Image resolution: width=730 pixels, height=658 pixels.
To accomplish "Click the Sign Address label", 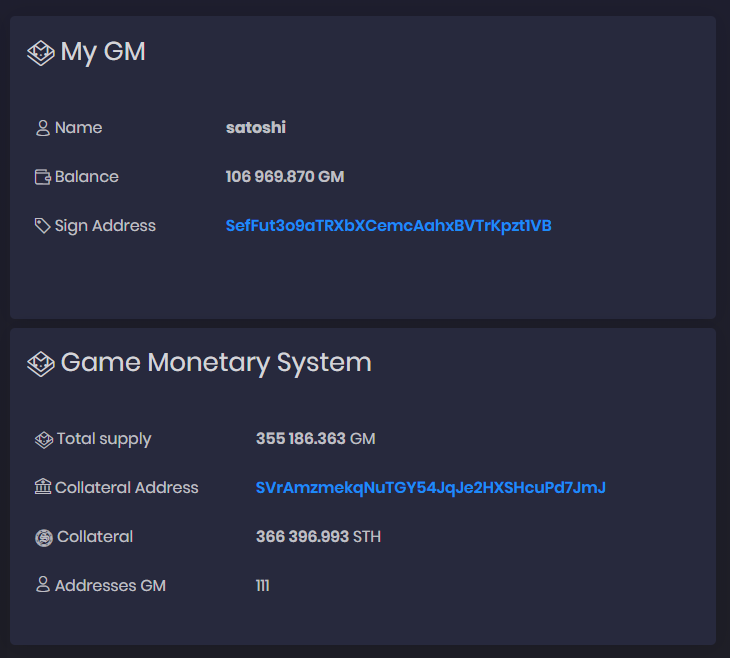I will 105,226.
